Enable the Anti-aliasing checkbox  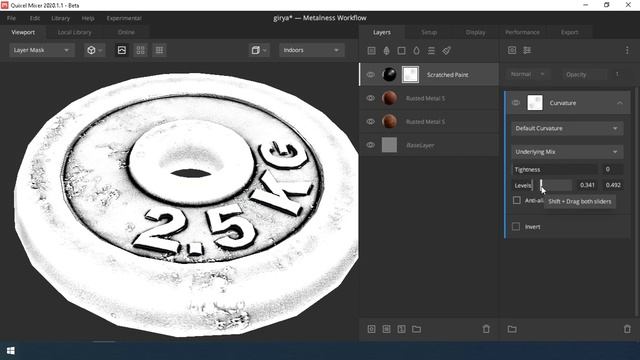[x=517, y=200]
